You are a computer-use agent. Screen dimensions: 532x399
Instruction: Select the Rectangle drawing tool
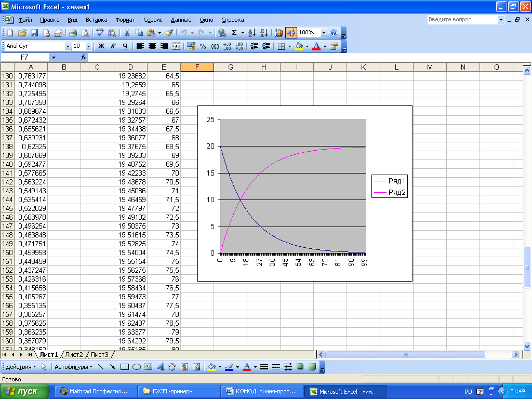point(125,367)
